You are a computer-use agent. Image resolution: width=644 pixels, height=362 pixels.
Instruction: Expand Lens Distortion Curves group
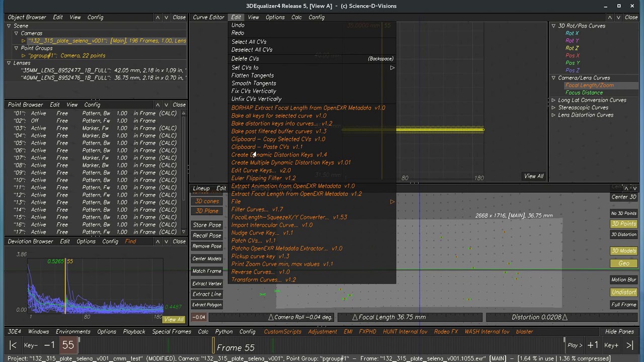tap(553, 115)
